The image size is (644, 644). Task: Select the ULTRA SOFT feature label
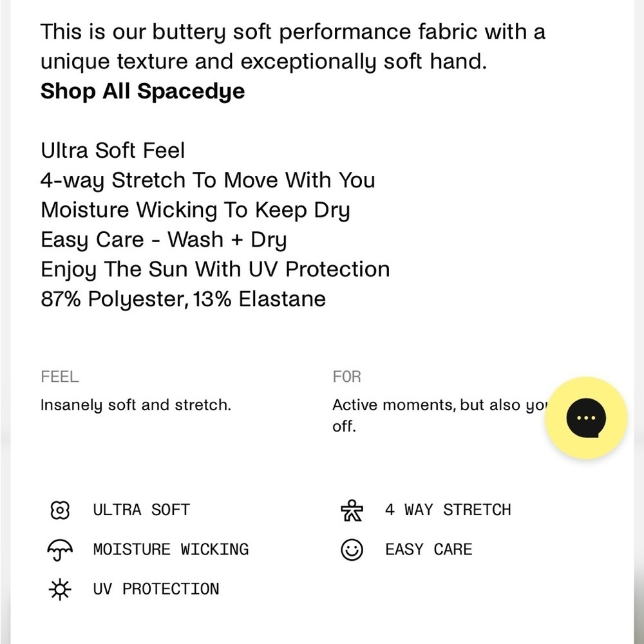(141, 510)
